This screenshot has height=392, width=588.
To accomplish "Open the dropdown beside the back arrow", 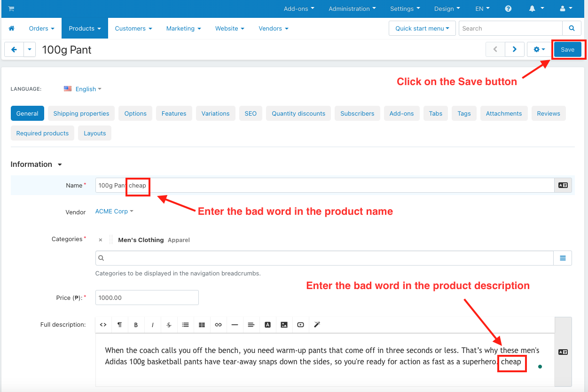I will click(30, 49).
